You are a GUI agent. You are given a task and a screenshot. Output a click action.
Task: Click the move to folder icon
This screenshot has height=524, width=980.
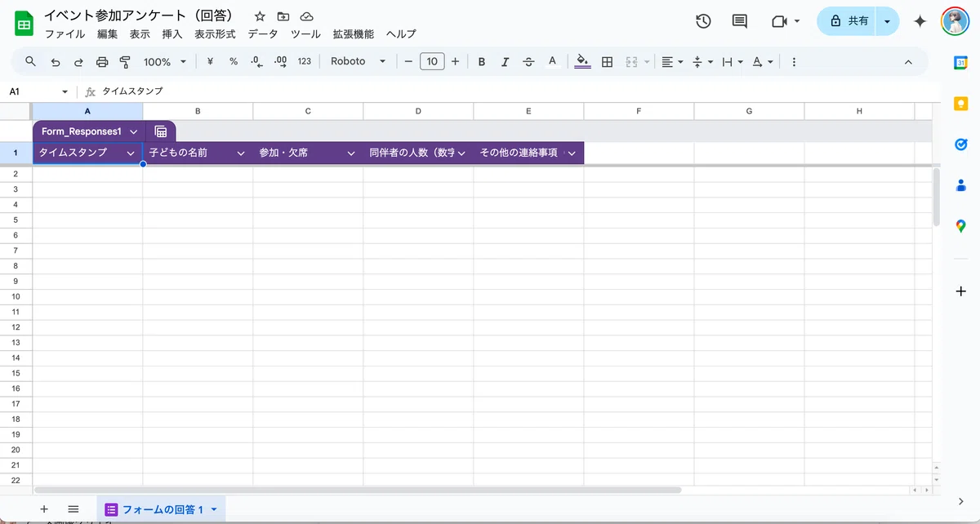coord(283,16)
